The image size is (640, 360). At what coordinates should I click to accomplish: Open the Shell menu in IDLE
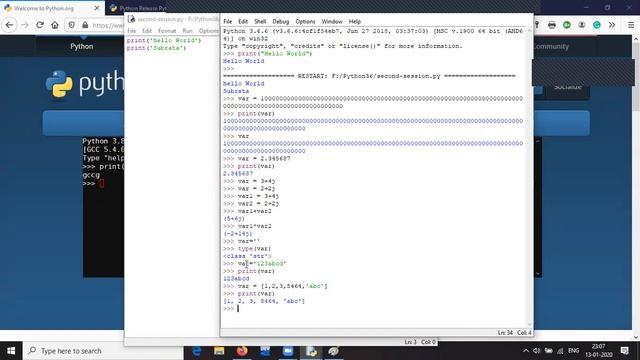[260, 21]
